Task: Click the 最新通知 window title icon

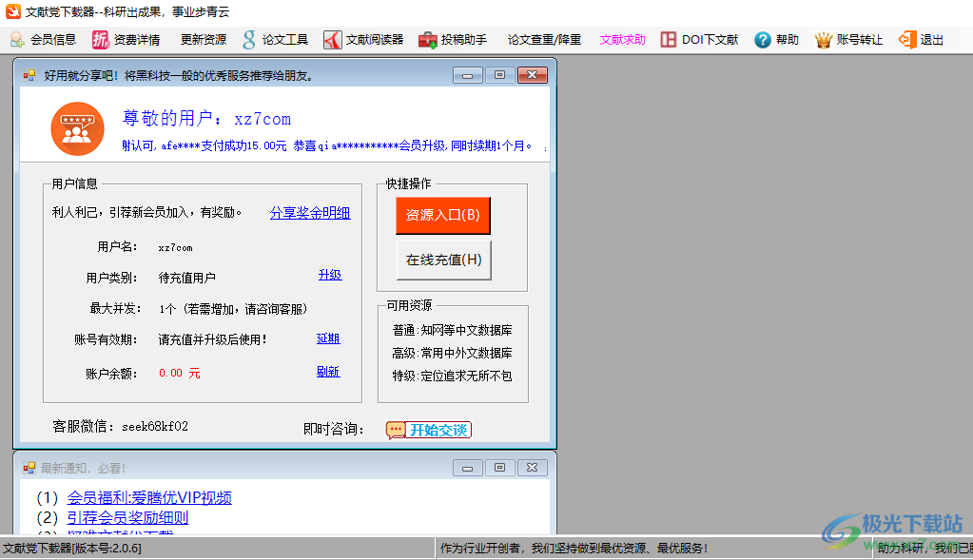Action: [29, 468]
